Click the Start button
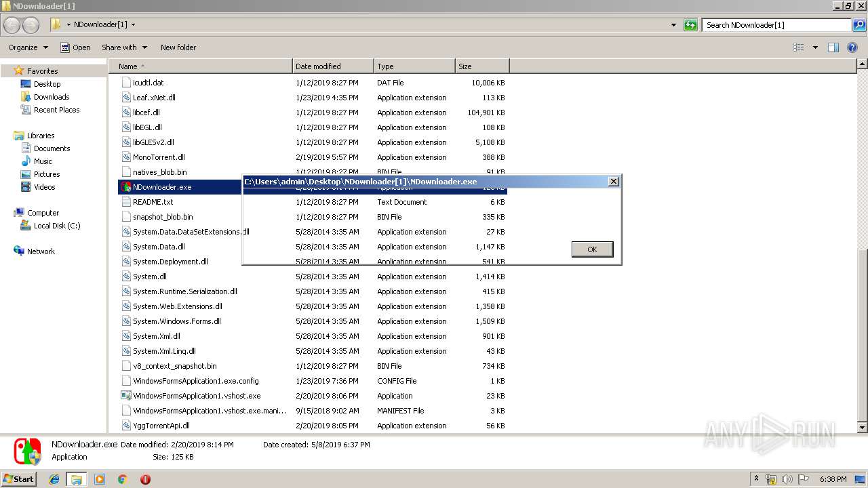This screenshot has height=488, width=868. point(19,479)
